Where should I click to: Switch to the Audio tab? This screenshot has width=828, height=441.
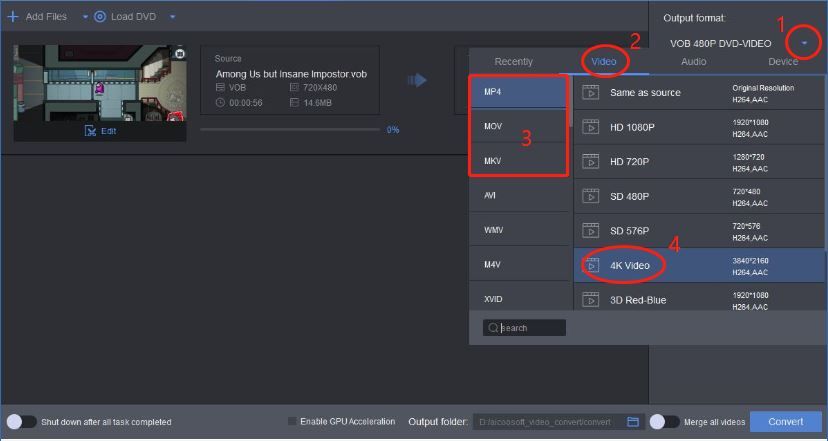693,62
